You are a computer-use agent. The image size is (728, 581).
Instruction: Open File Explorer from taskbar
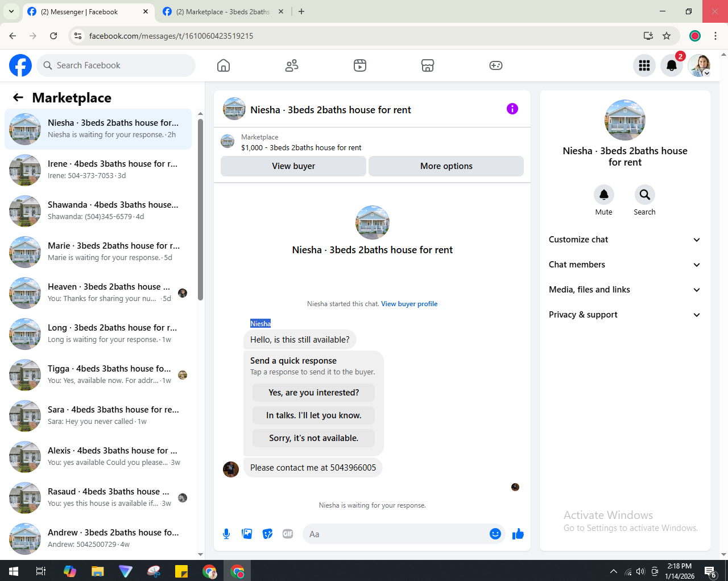click(x=98, y=571)
